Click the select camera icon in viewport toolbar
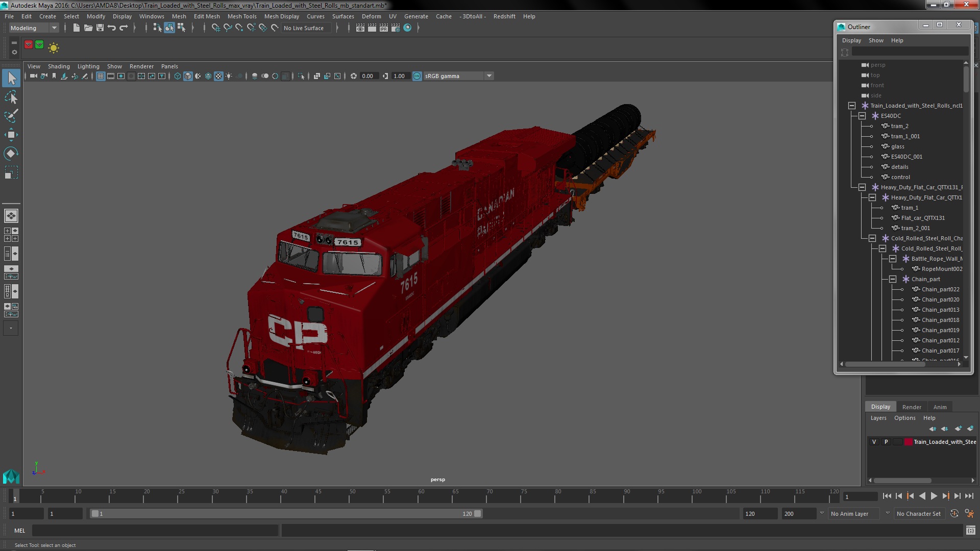Image resolution: width=980 pixels, height=551 pixels. click(x=33, y=76)
